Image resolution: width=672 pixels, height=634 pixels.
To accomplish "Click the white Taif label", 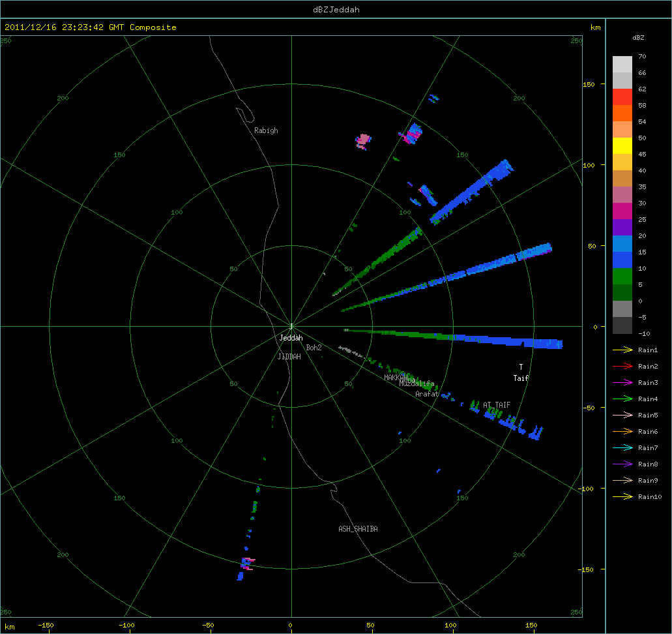I will tap(521, 378).
